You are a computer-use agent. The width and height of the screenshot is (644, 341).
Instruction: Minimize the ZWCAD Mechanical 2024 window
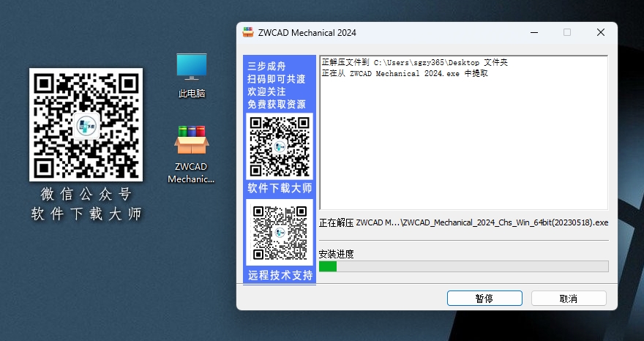[534, 32]
